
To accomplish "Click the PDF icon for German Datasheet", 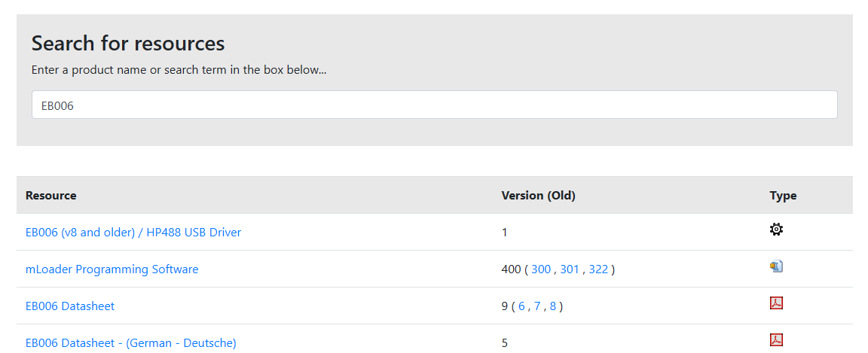I will click(x=776, y=339).
